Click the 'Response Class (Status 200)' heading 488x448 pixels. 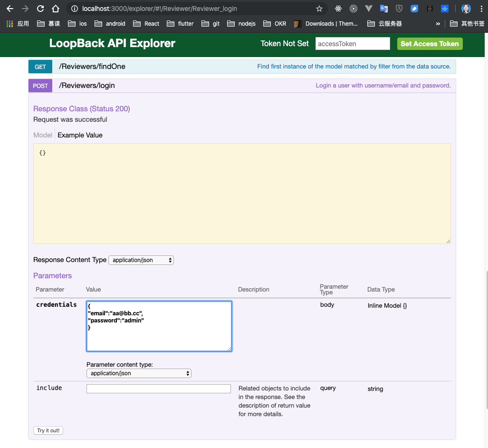82,109
